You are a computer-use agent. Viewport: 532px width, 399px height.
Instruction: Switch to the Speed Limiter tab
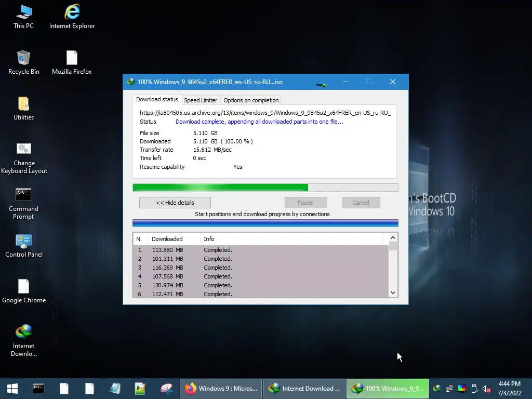pyautogui.click(x=201, y=100)
